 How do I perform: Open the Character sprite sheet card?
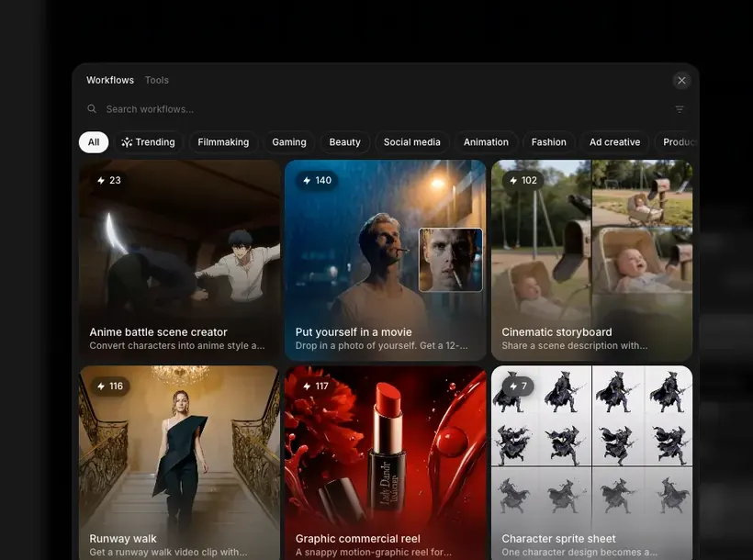coord(591,463)
